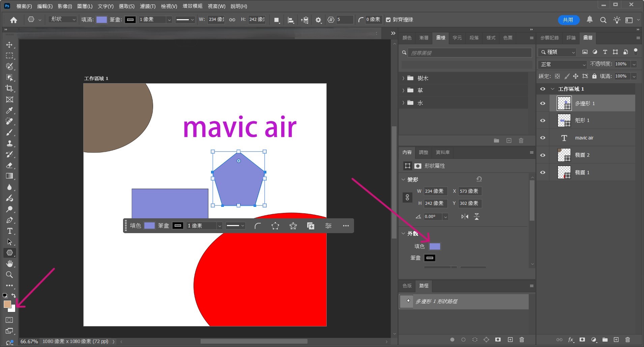644x347 pixels.
Task: Click the fill color swatch in options bar
Action: [x=101, y=20]
